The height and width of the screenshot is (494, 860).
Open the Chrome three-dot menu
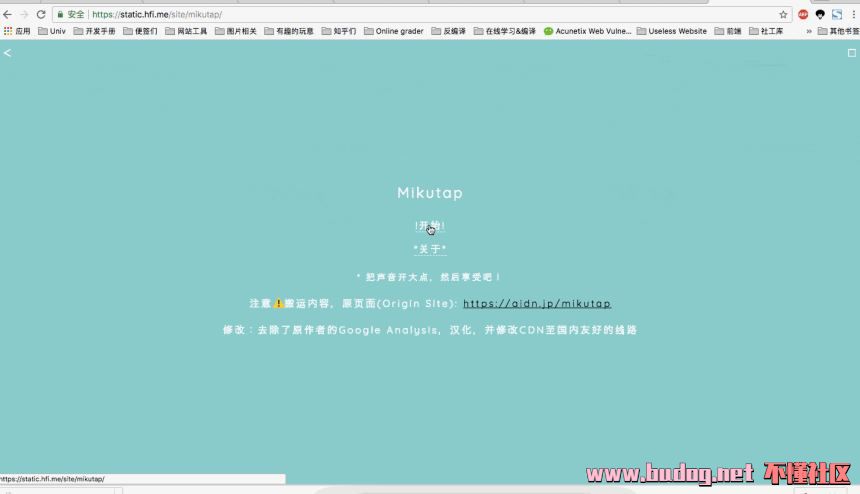point(853,15)
